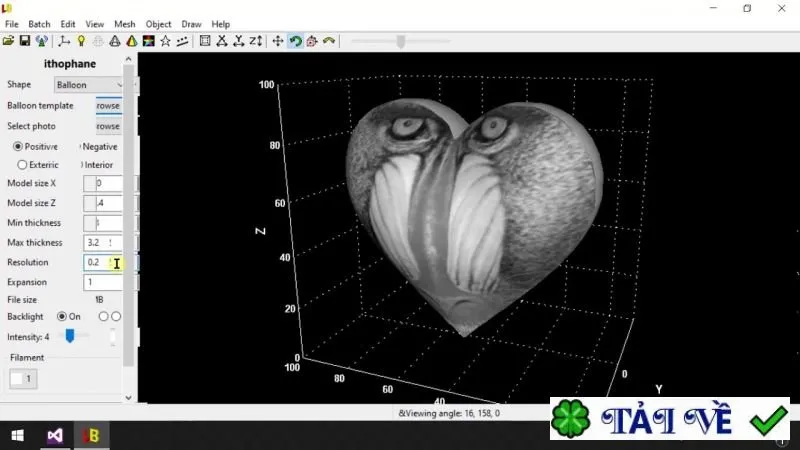Toggle the axes display icon
Image resolution: width=800 pixels, height=450 pixels.
pyautogui.click(x=64, y=41)
